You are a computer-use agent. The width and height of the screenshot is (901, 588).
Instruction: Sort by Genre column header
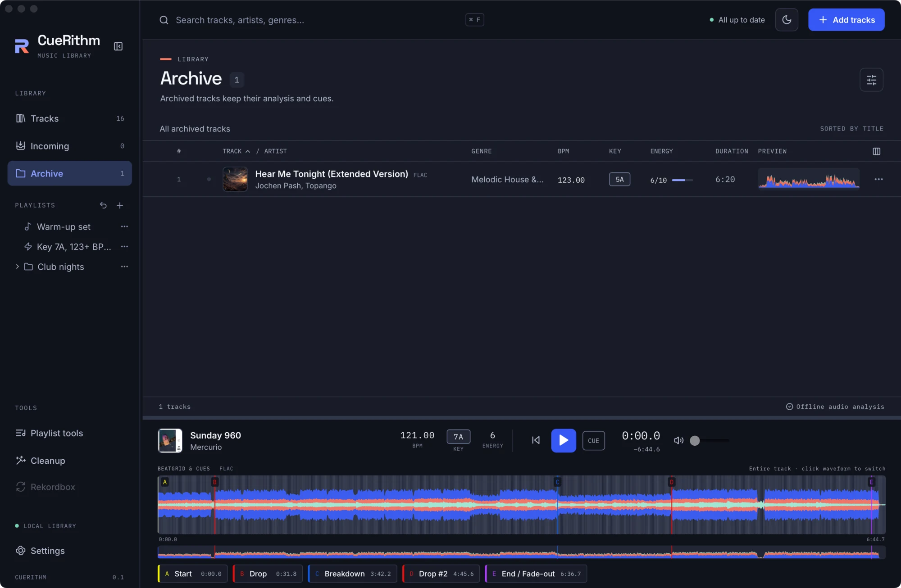tap(481, 151)
